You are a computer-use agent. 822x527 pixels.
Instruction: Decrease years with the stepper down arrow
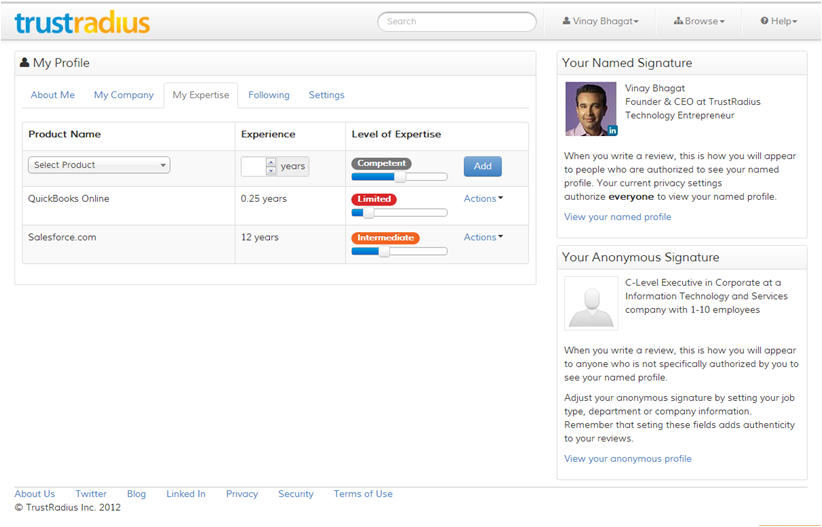coord(271,170)
